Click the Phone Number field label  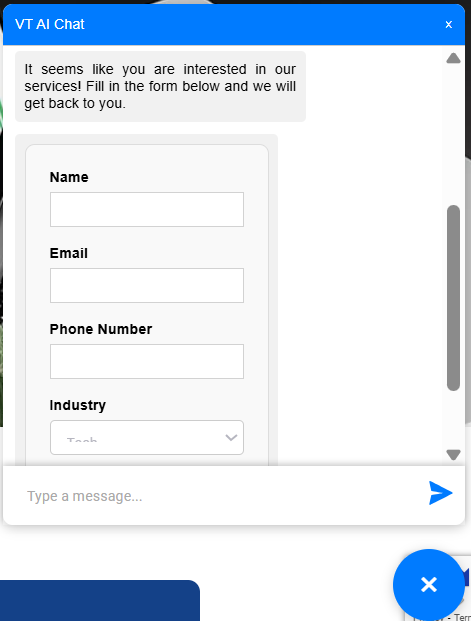coord(101,329)
